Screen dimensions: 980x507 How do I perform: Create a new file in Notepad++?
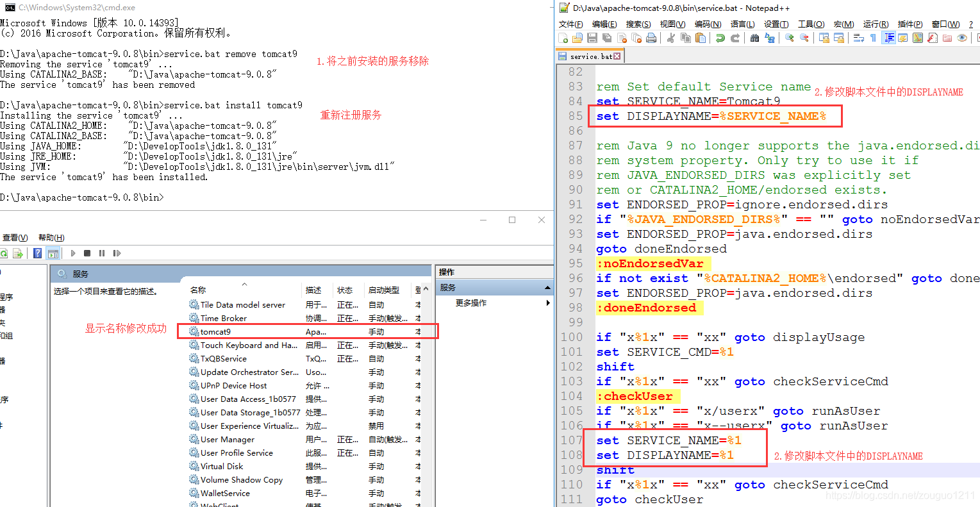coord(563,38)
